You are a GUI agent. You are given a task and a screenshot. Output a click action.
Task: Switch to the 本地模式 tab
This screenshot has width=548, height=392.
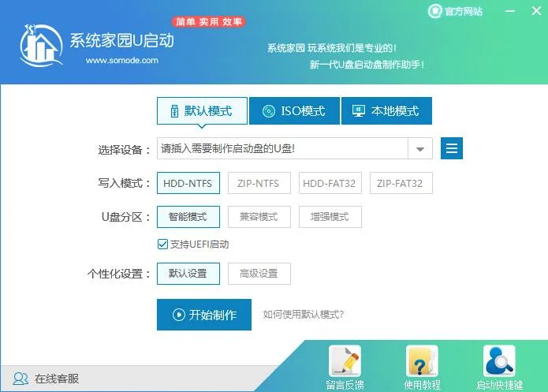click(386, 111)
